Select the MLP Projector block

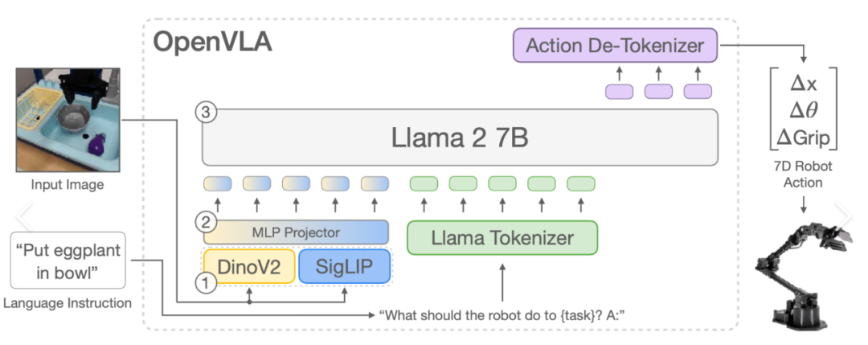[x=296, y=232]
